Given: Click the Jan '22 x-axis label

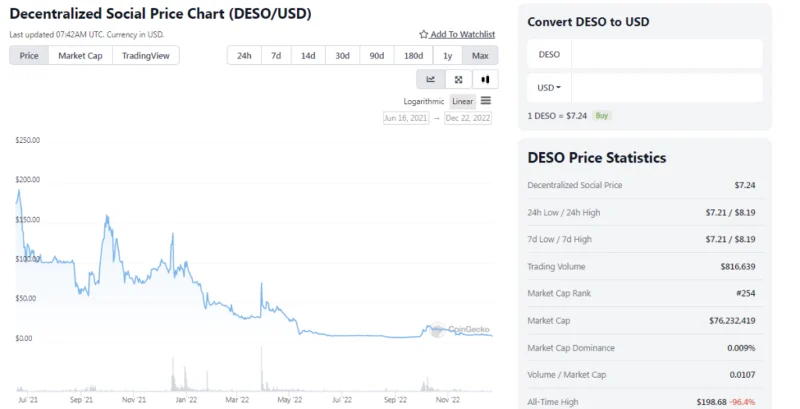Looking at the screenshot, I should click(x=186, y=400).
